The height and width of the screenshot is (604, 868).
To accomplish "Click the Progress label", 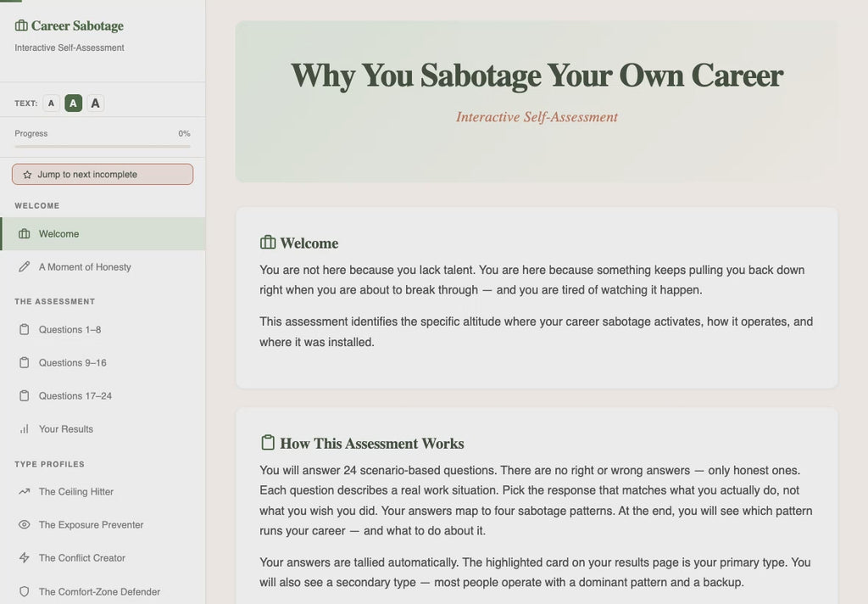I will pyautogui.click(x=31, y=133).
